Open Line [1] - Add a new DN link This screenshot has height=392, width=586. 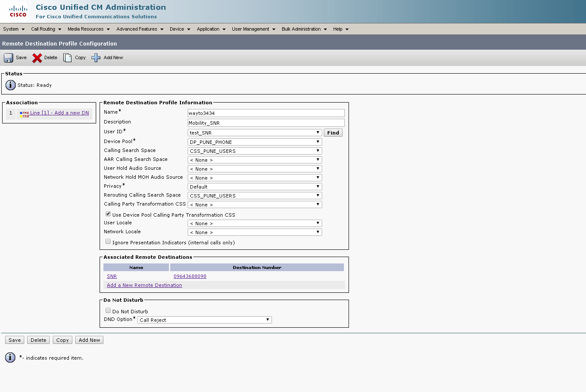click(60, 113)
